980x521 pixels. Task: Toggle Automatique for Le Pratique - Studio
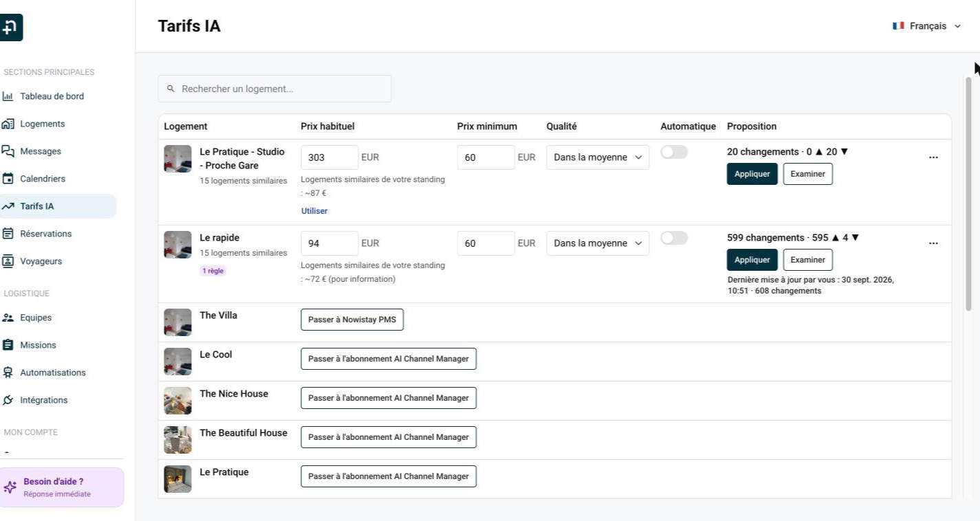pos(674,153)
